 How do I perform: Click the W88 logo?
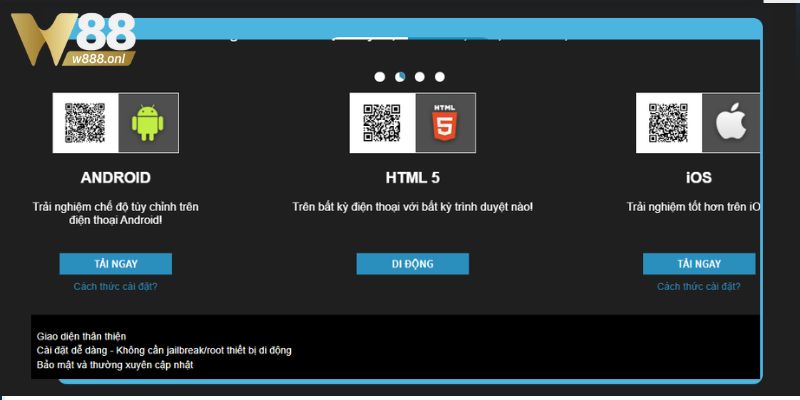(x=73, y=39)
